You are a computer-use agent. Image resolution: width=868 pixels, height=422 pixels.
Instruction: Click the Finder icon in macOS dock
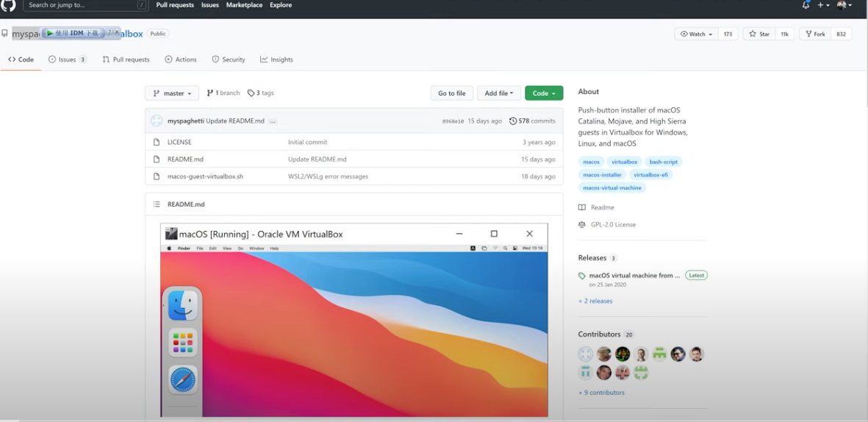coord(182,305)
